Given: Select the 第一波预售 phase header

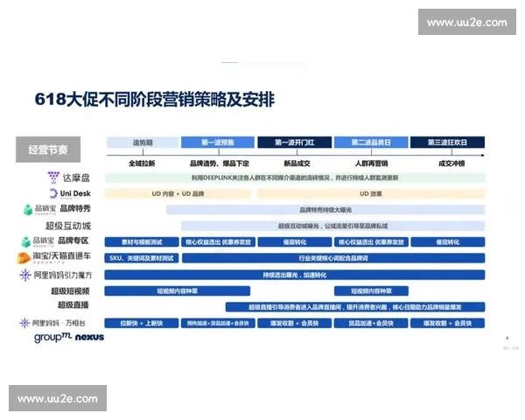Looking at the screenshot, I should pos(218,143).
